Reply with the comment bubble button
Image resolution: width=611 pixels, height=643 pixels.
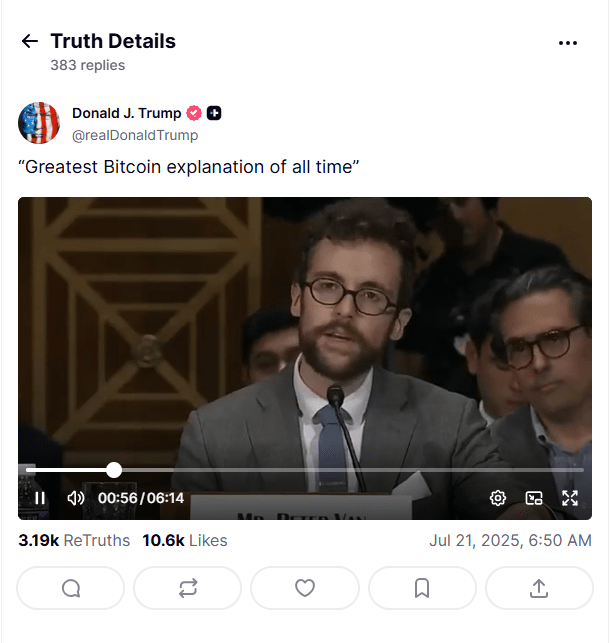pos(71,588)
